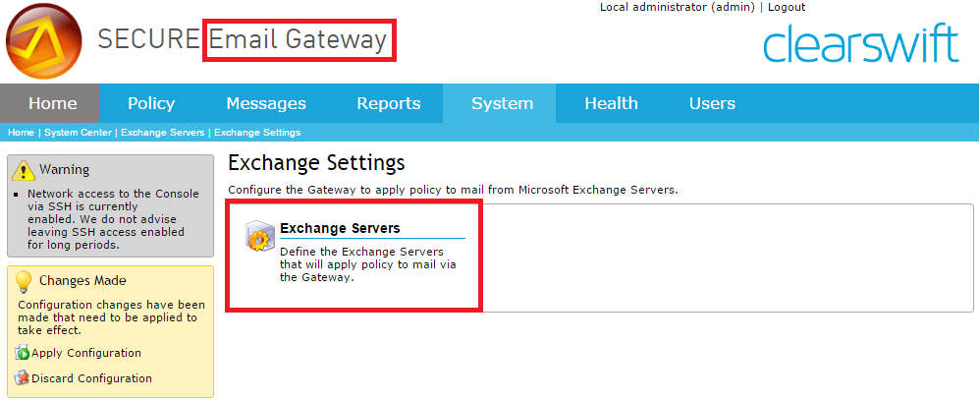Screen dimensions: 980x401
Task: Open the Users tab
Action: click(x=713, y=103)
